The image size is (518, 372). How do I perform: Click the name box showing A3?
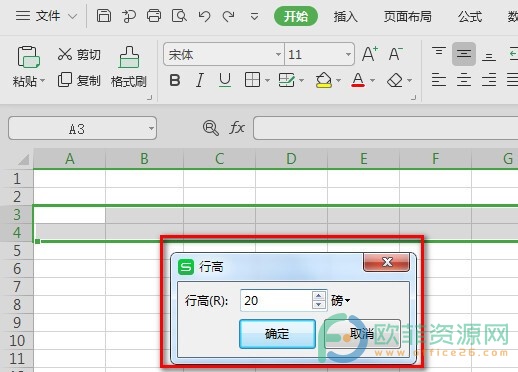click(82, 128)
